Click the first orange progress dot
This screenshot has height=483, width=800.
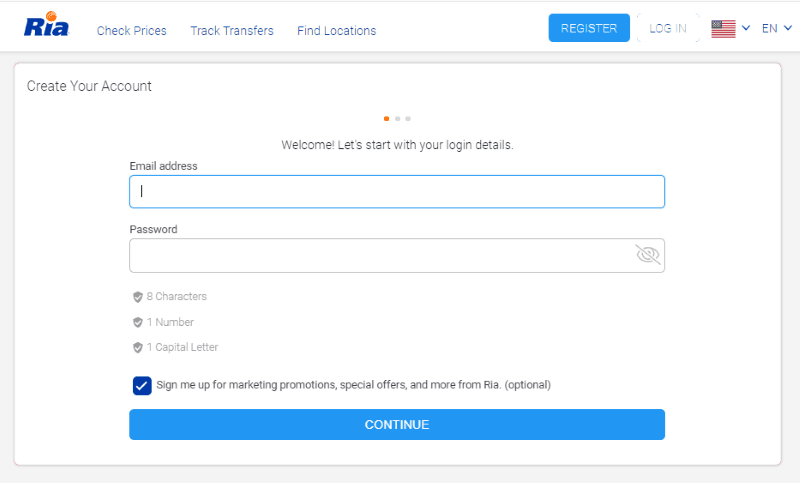[x=387, y=119]
